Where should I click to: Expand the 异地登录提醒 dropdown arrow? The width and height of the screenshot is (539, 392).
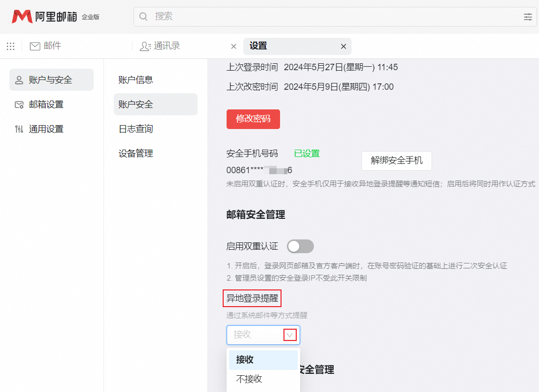pos(290,335)
